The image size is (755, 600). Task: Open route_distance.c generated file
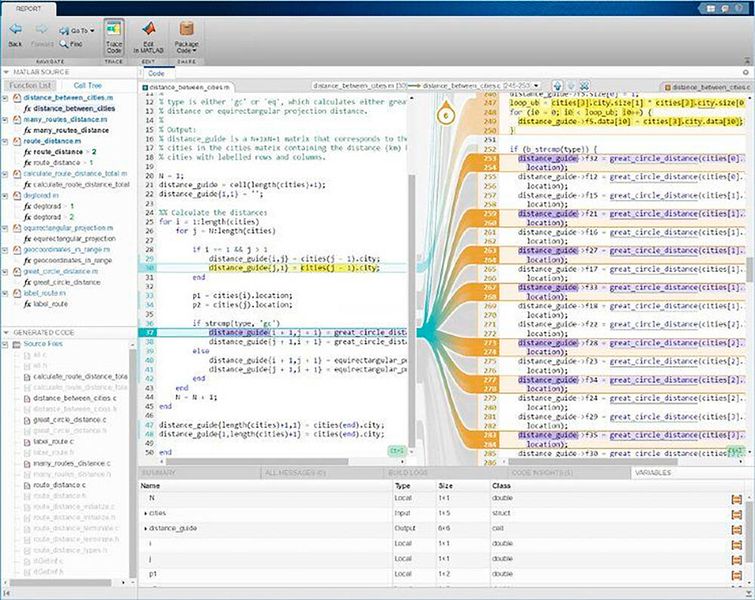point(54,485)
